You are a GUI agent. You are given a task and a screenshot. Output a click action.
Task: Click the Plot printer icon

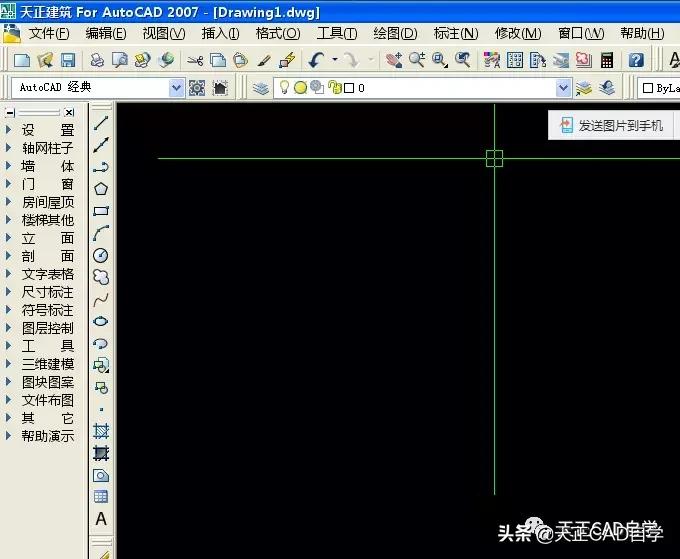point(97,60)
